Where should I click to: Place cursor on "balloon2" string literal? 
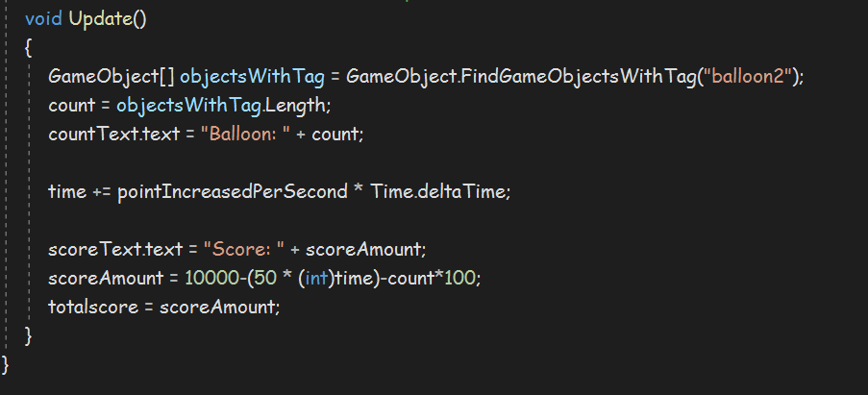coord(748,76)
